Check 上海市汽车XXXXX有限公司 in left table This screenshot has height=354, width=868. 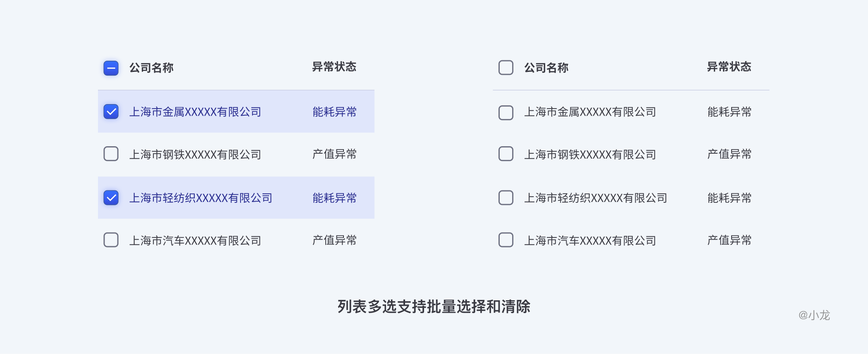tap(111, 240)
